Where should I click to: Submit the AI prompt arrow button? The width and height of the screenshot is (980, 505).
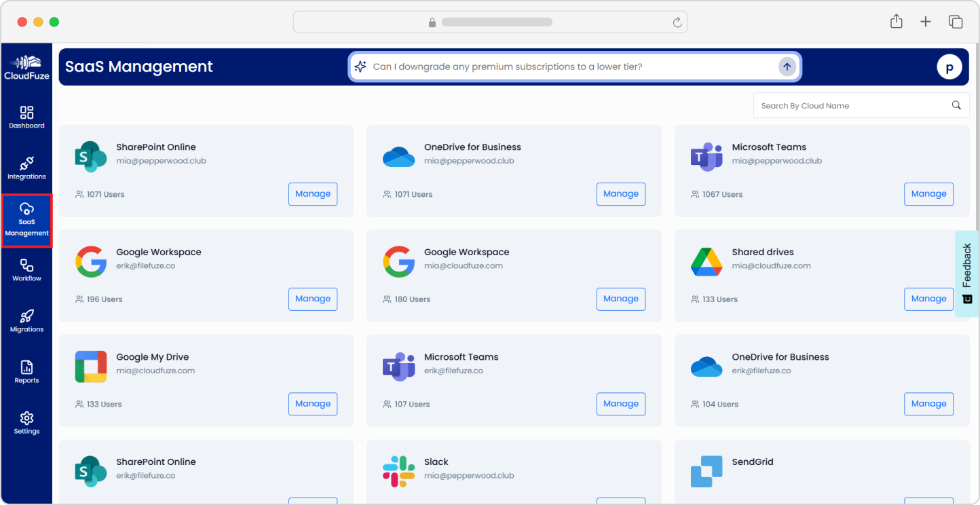coord(787,67)
